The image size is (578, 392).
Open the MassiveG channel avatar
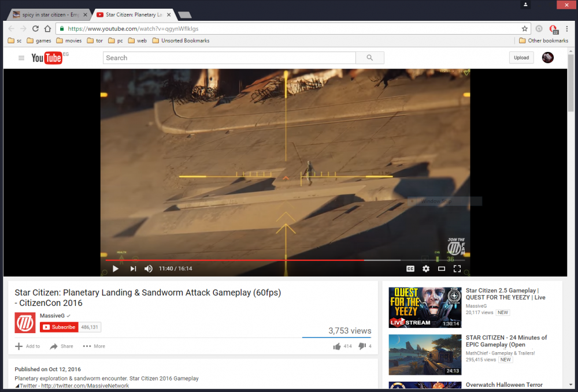25,323
